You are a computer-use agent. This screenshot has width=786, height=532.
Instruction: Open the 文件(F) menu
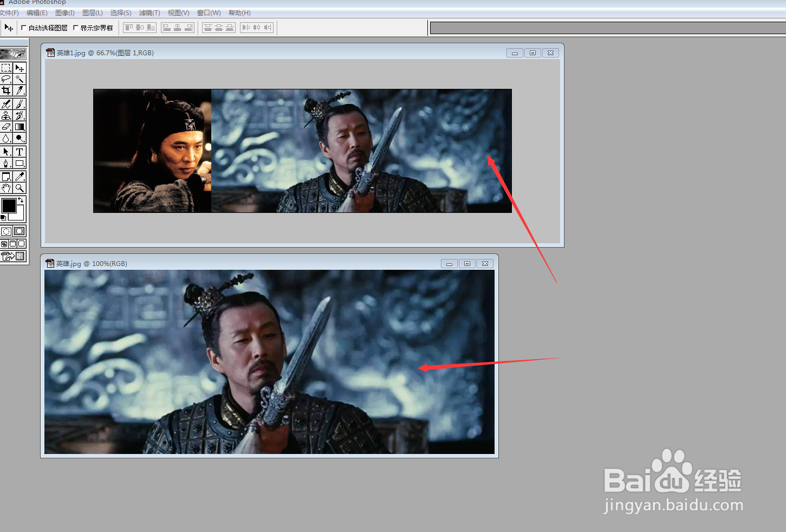click(x=9, y=13)
